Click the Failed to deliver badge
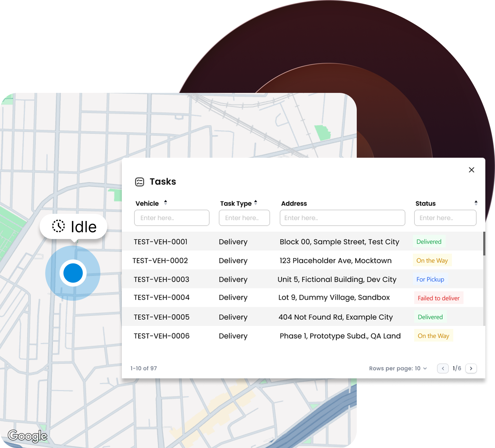This screenshot has width=495, height=448. [438, 298]
